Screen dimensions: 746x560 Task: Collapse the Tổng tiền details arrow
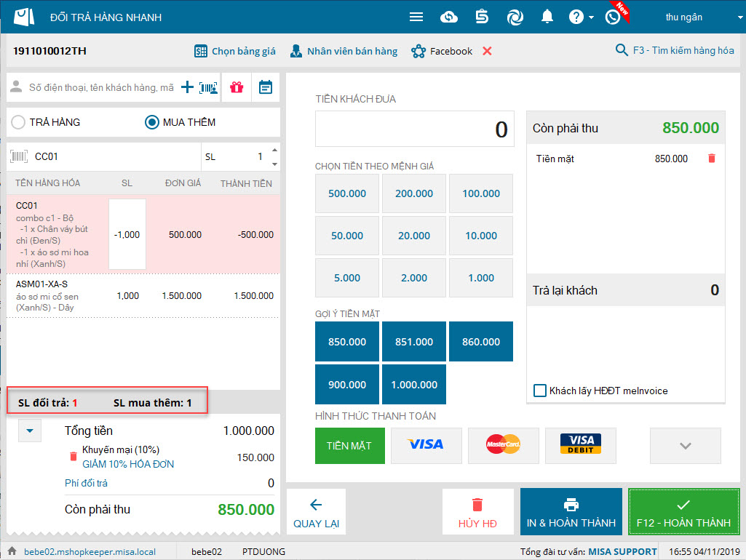coord(30,431)
